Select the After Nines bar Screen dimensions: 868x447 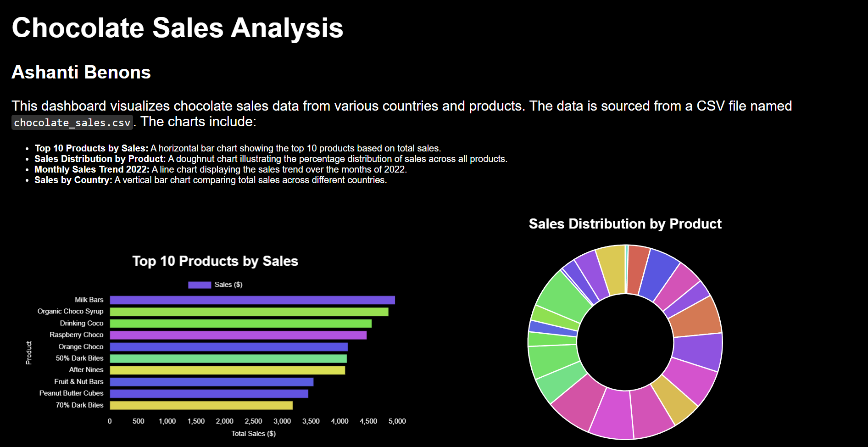click(x=228, y=370)
